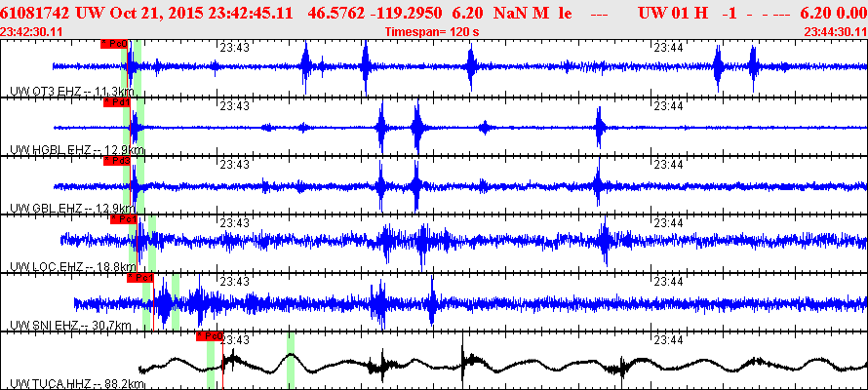Click the 23:44 time tick on TUCA trace

click(x=669, y=339)
